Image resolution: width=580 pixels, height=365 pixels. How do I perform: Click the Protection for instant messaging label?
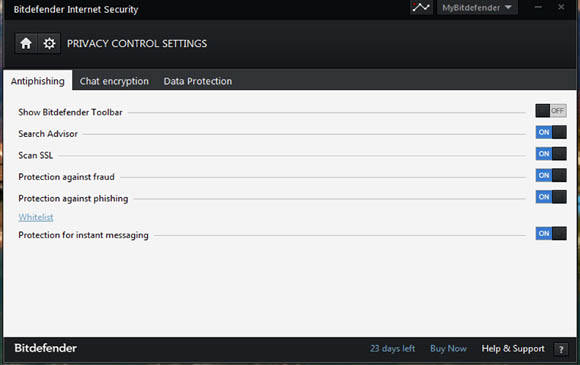84,235
